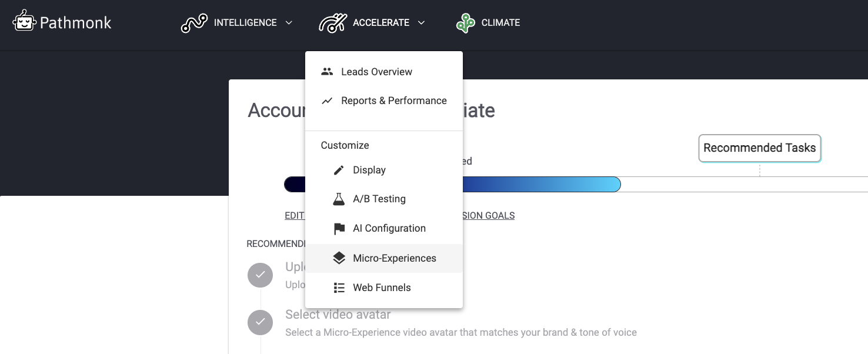Click the Display pencil icon

click(339, 171)
